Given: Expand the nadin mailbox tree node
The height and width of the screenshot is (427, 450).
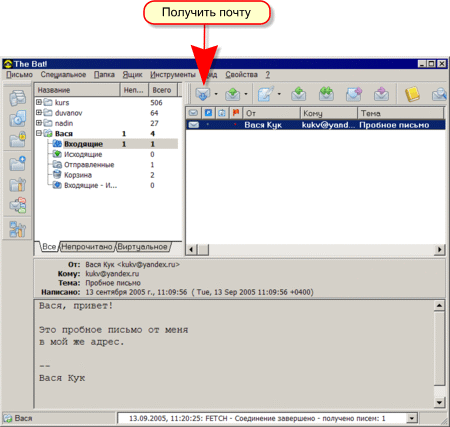Looking at the screenshot, I should (x=39, y=123).
